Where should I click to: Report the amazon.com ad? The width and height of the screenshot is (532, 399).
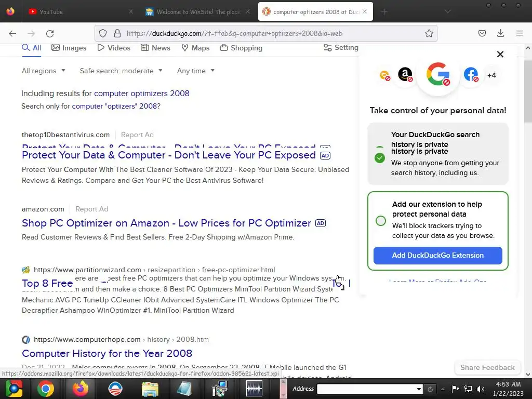tap(91, 209)
